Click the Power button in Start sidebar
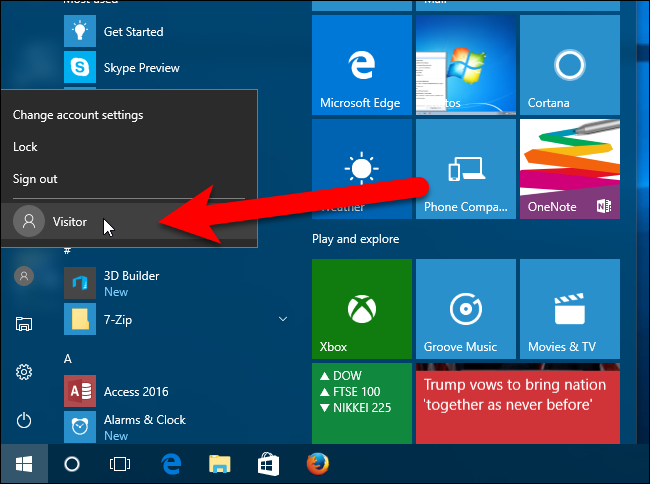This screenshot has width=650, height=484. coord(24,420)
